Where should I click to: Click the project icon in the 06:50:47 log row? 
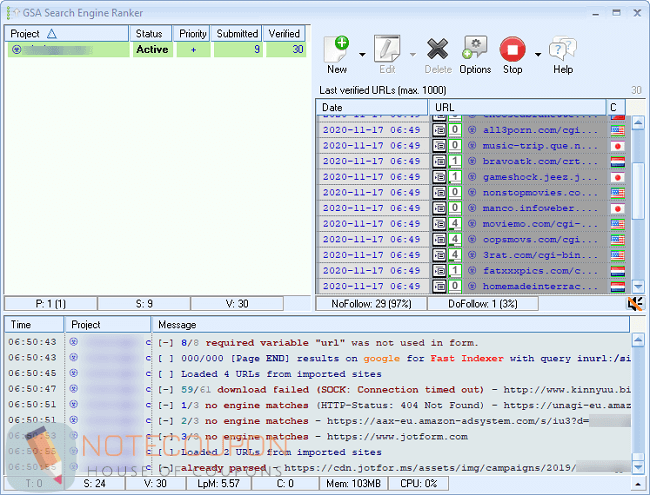[x=74, y=388]
